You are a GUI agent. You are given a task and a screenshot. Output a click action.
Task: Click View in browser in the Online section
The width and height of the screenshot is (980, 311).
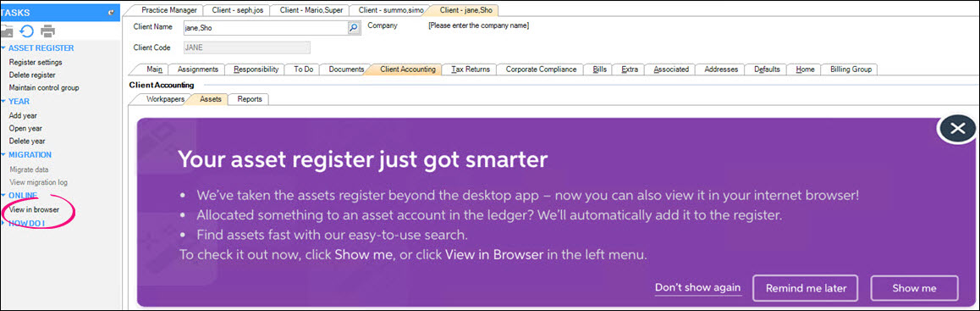(35, 209)
